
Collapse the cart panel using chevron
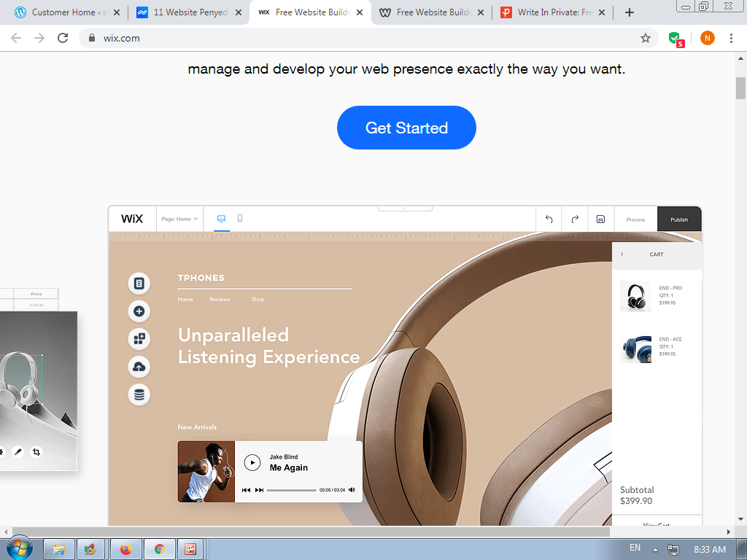coord(622,254)
